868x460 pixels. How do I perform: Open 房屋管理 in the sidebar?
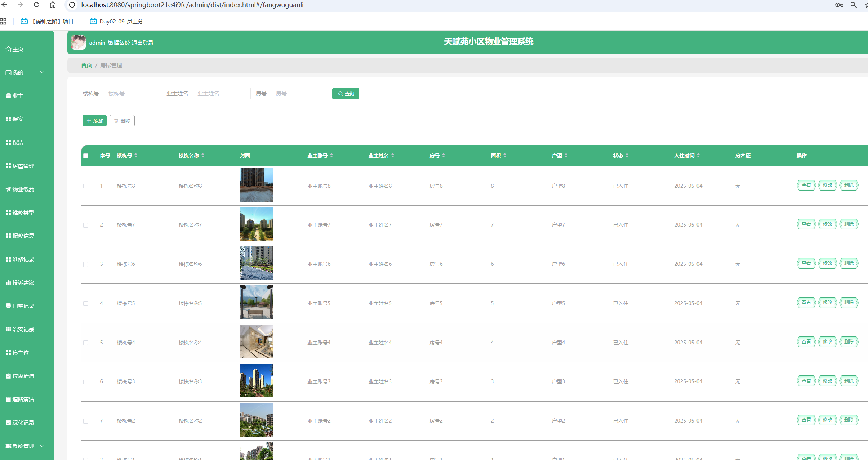pos(23,166)
